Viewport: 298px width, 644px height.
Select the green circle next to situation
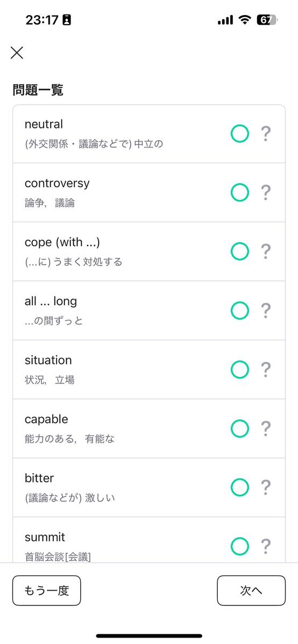point(240,369)
